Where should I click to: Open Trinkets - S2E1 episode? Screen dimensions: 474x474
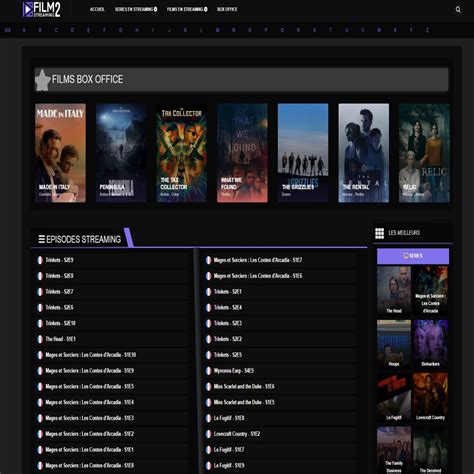click(x=228, y=292)
